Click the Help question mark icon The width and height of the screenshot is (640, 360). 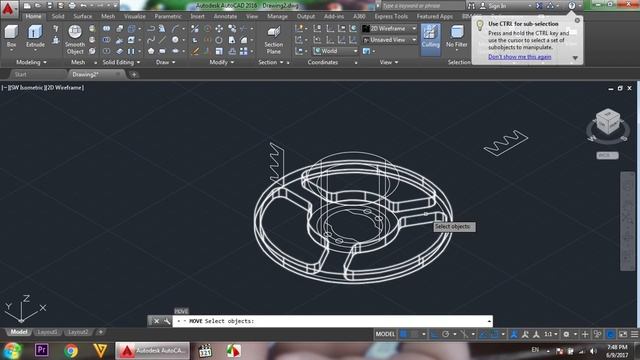(x=571, y=6)
